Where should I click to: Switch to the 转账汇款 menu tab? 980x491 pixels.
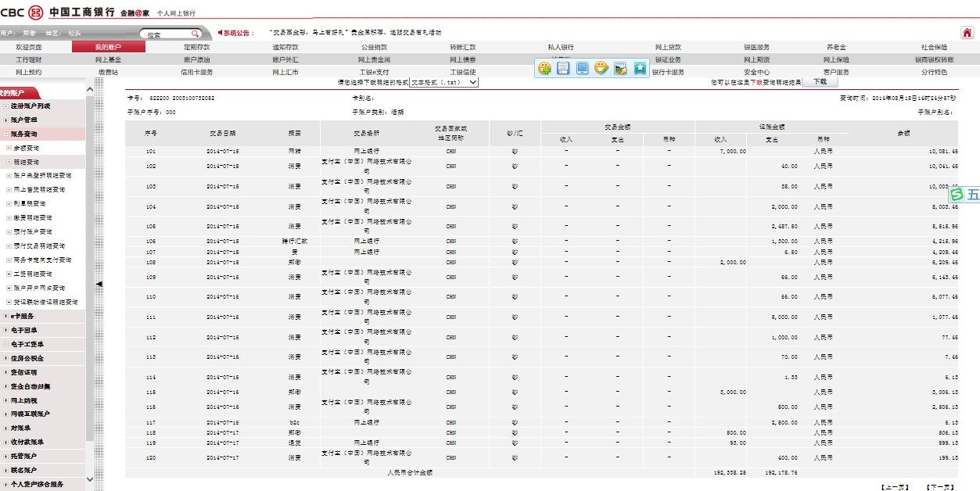point(462,47)
